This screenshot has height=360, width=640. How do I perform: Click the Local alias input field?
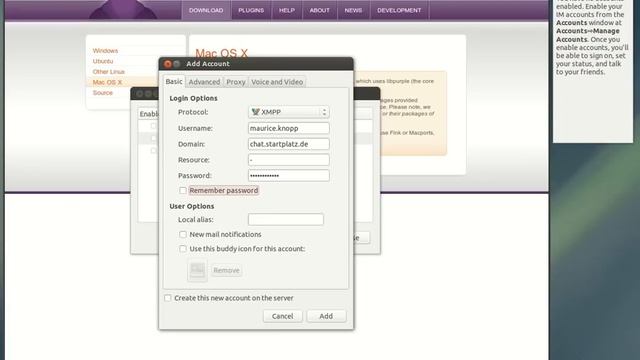pos(286,219)
